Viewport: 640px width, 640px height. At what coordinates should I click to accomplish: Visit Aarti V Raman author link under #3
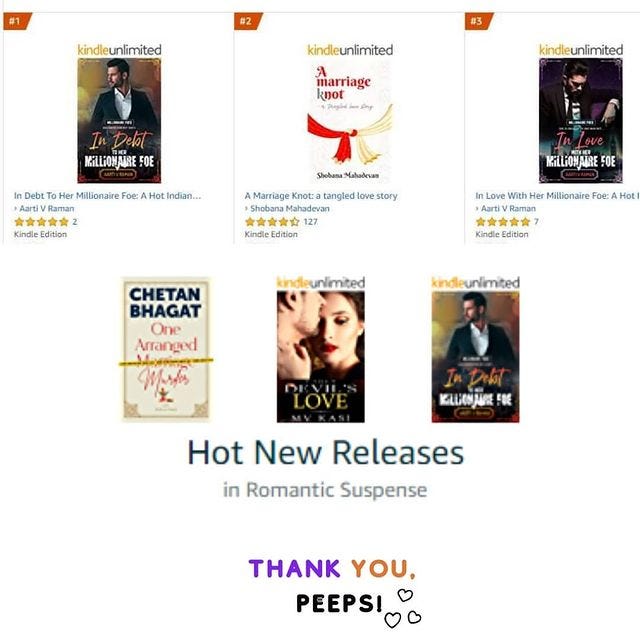(508, 208)
